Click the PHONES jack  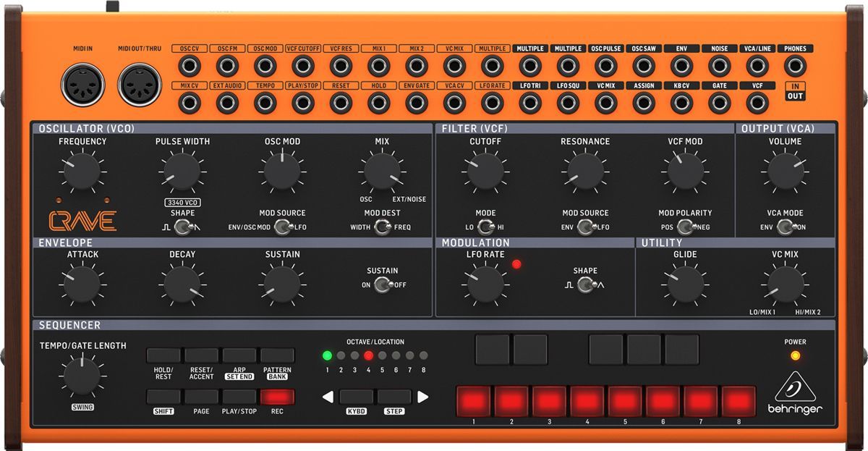coord(795,67)
